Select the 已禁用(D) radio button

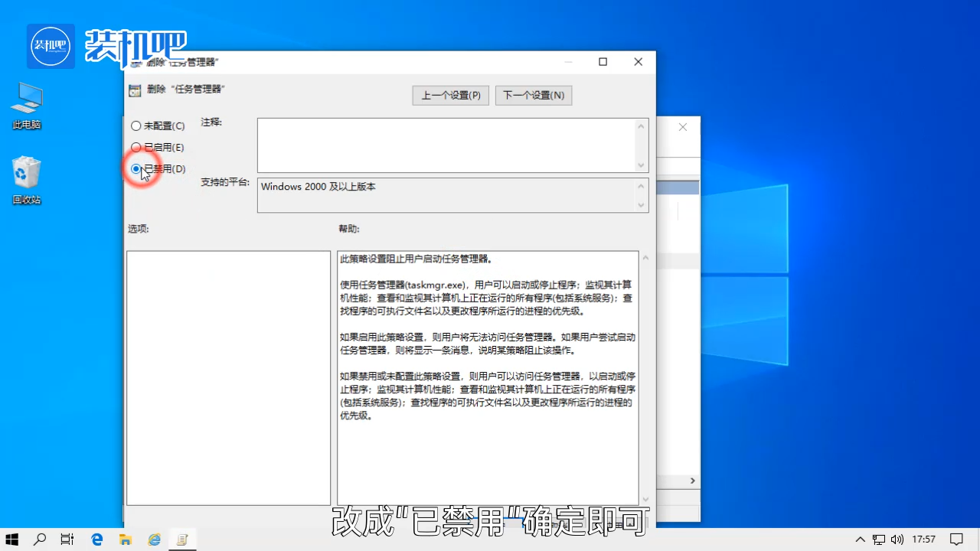click(x=136, y=168)
